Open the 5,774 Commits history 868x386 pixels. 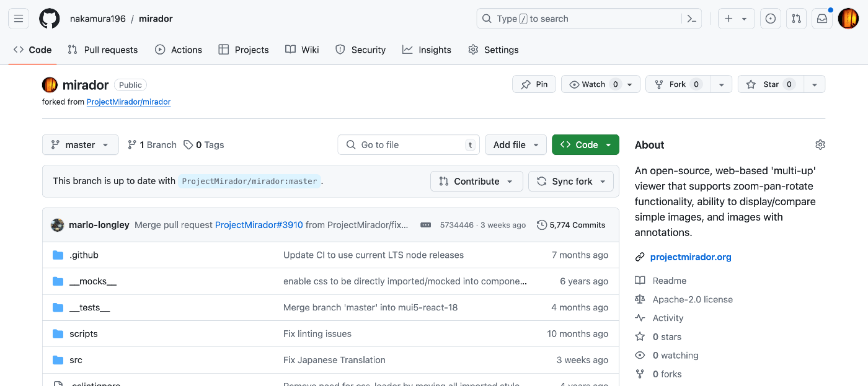(x=571, y=225)
